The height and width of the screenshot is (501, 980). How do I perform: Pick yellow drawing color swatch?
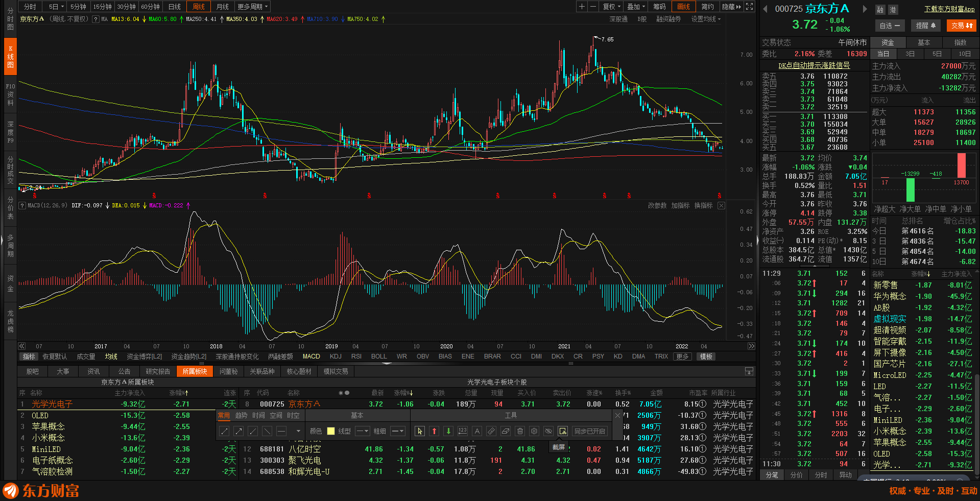[331, 431]
